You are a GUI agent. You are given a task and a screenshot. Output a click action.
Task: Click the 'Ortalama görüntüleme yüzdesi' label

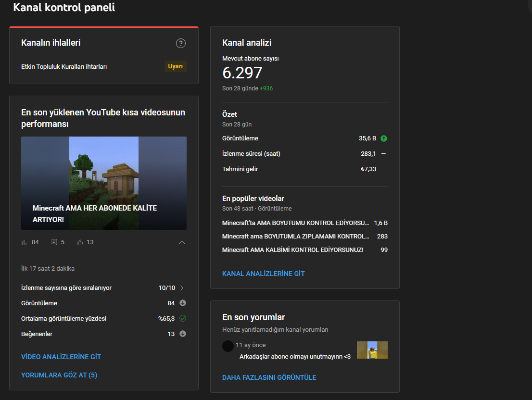64,318
